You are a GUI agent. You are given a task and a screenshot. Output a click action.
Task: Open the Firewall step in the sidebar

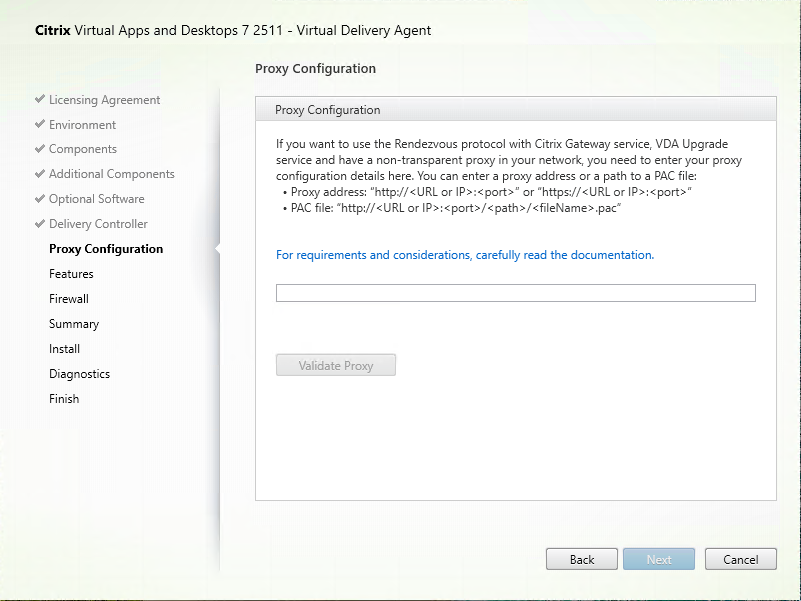(x=69, y=299)
